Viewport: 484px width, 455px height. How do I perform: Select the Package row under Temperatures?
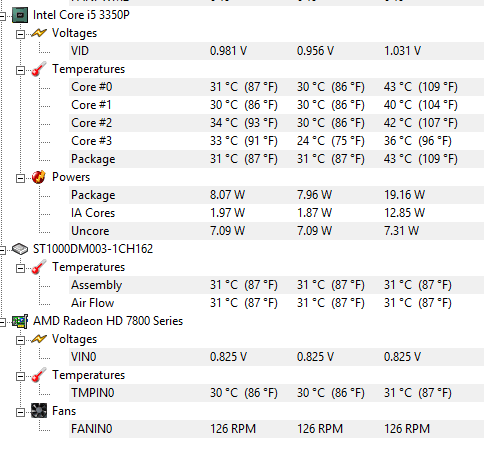pos(276,159)
